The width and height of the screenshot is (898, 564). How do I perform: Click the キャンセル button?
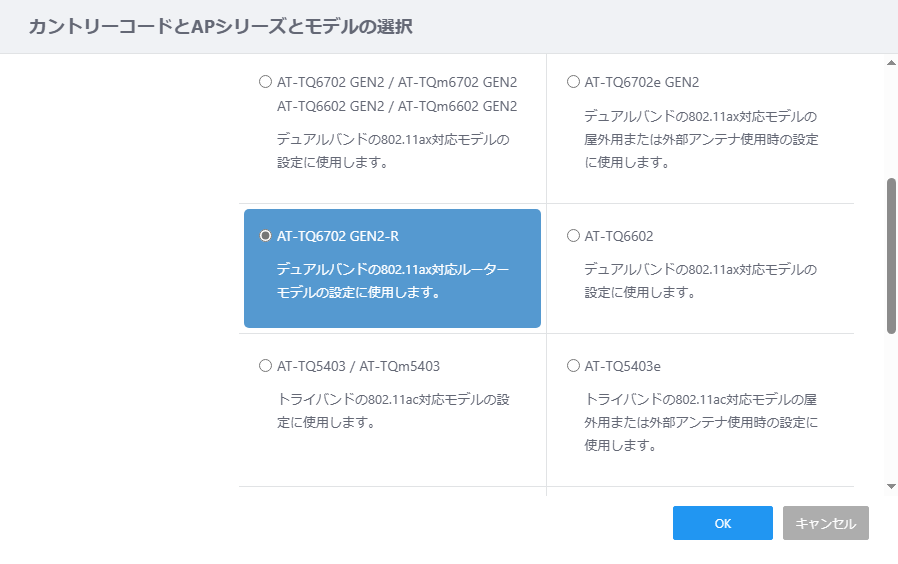tap(826, 523)
